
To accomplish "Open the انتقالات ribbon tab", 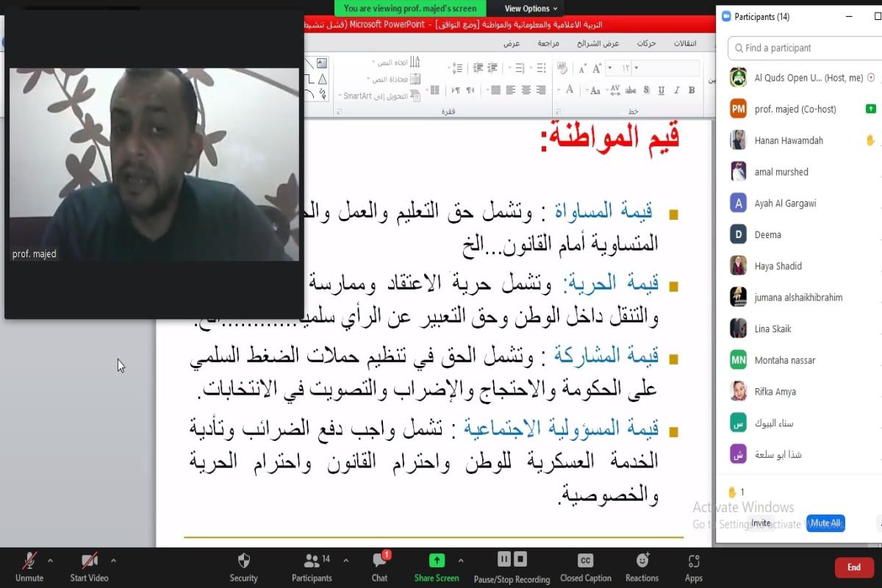I will point(685,43).
